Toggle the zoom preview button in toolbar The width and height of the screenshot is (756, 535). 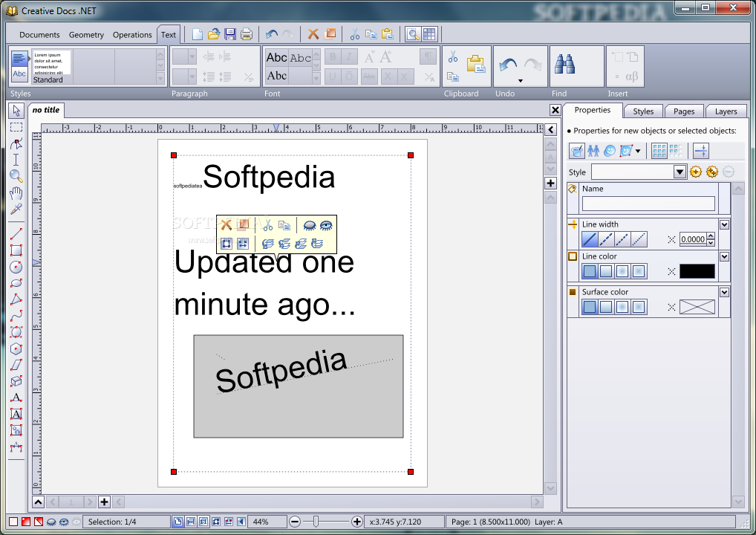[x=413, y=34]
